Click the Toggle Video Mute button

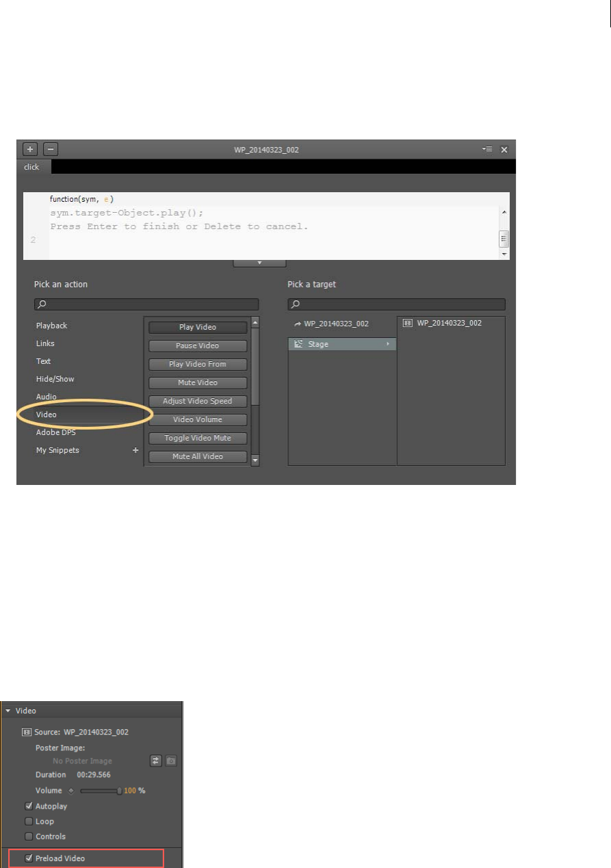(x=198, y=438)
